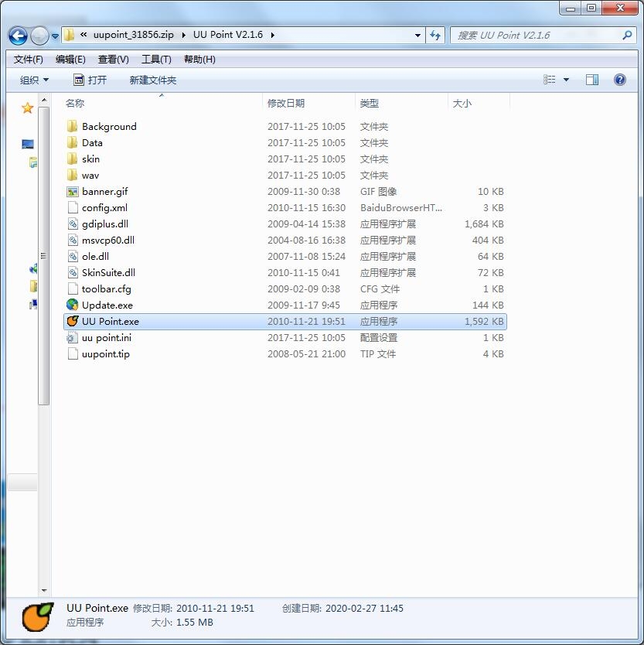Click the file name "uupoint.tip"
The width and height of the screenshot is (644, 645).
[x=106, y=354]
